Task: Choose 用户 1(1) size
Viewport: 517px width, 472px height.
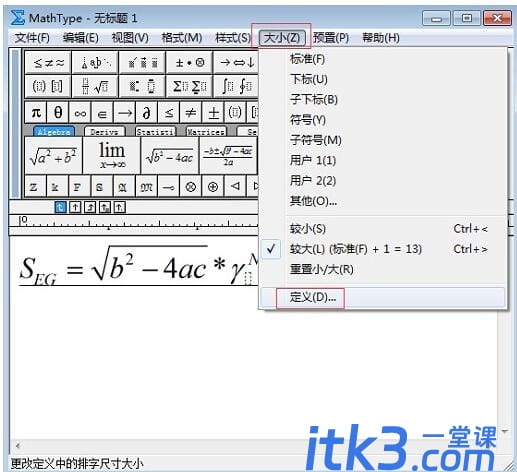Action: coord(382,160)
